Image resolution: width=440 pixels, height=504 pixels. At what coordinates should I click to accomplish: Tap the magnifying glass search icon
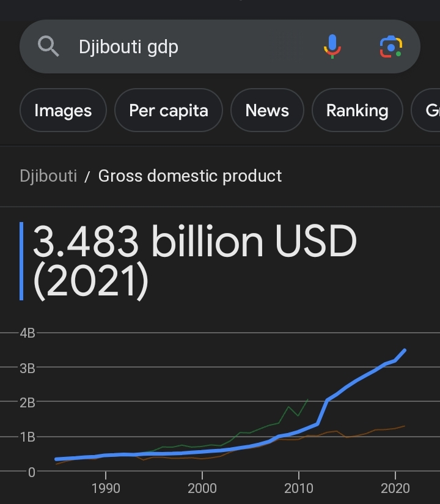coord(48,46)
